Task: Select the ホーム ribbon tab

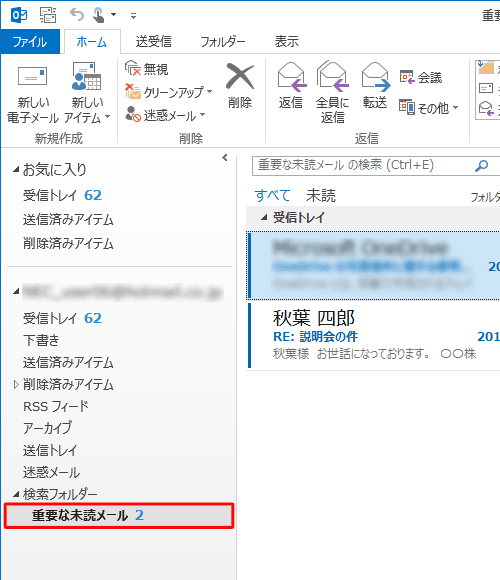Action: (x=92, y=41)
